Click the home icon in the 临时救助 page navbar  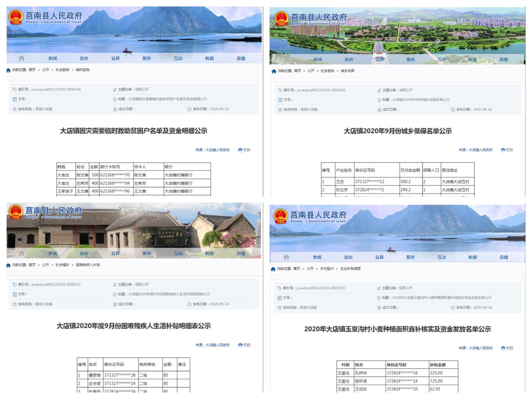pyautogui.click(x=21, y=58)
